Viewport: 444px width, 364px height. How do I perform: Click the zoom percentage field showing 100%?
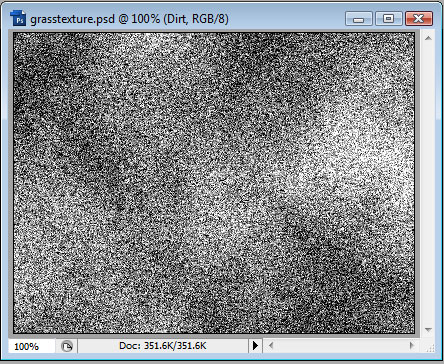click(x=32, y=346)
